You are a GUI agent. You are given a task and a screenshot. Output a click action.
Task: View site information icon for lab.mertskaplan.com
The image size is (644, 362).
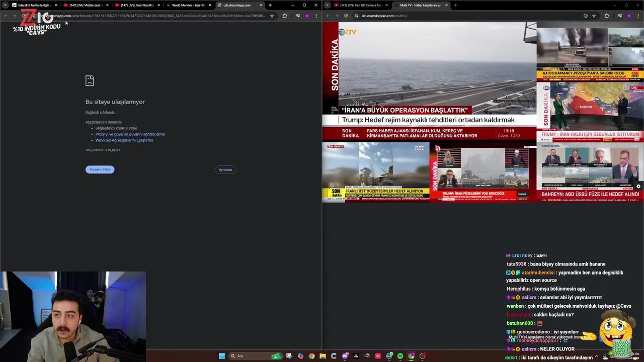click(x=357, y=16)
